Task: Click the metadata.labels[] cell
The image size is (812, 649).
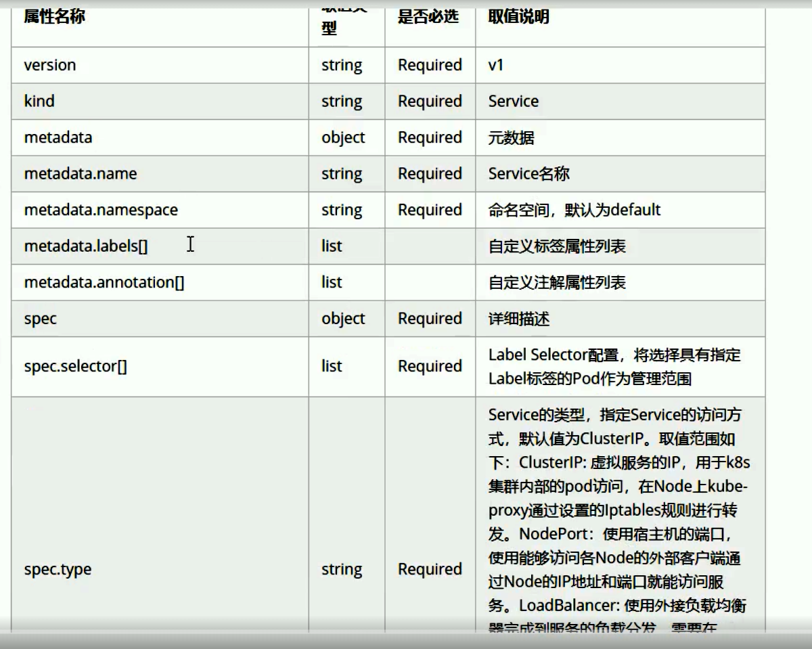Action: 85,246
